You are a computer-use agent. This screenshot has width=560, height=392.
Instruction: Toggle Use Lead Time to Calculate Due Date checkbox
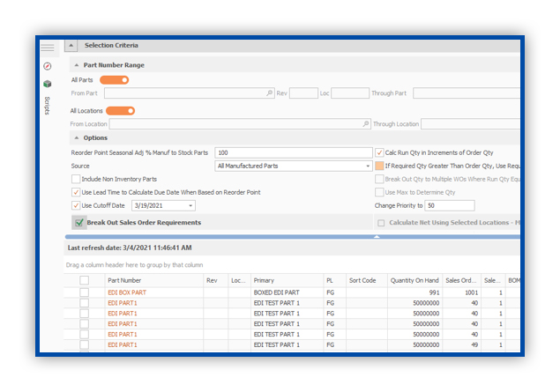(x=76, y=192)
